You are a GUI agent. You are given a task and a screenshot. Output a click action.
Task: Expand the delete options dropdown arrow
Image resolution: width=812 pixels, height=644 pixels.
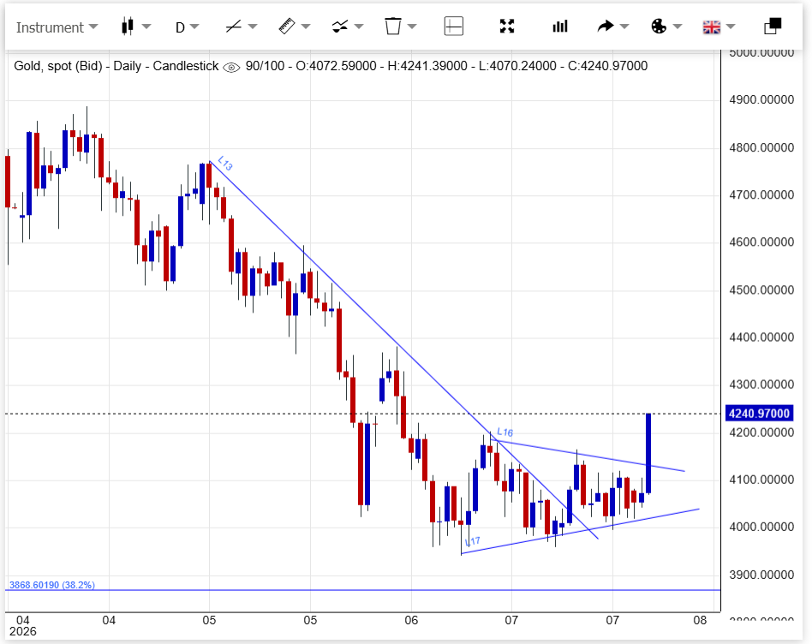coord(412,27)
